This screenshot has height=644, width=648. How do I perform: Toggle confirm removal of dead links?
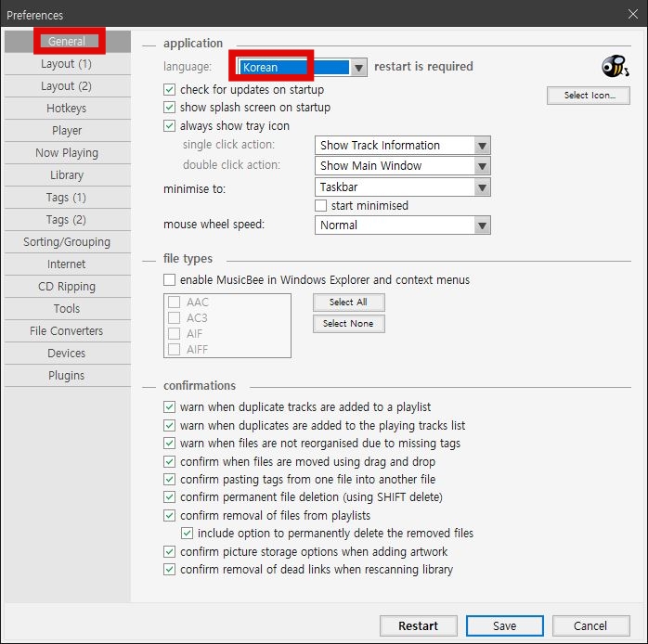170,570
